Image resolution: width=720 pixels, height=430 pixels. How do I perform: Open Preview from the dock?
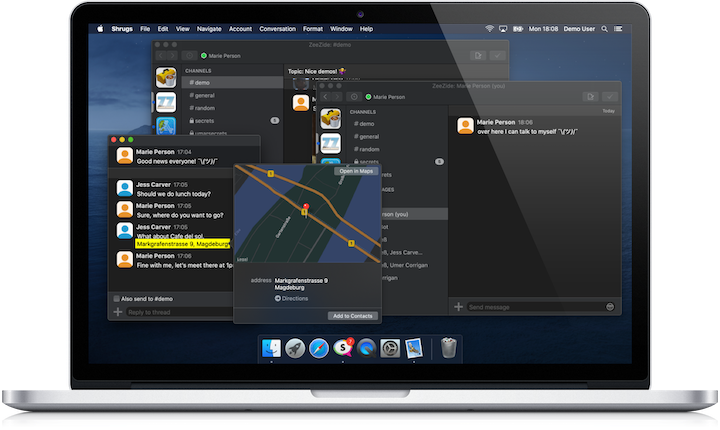click(x=414, y=348)
